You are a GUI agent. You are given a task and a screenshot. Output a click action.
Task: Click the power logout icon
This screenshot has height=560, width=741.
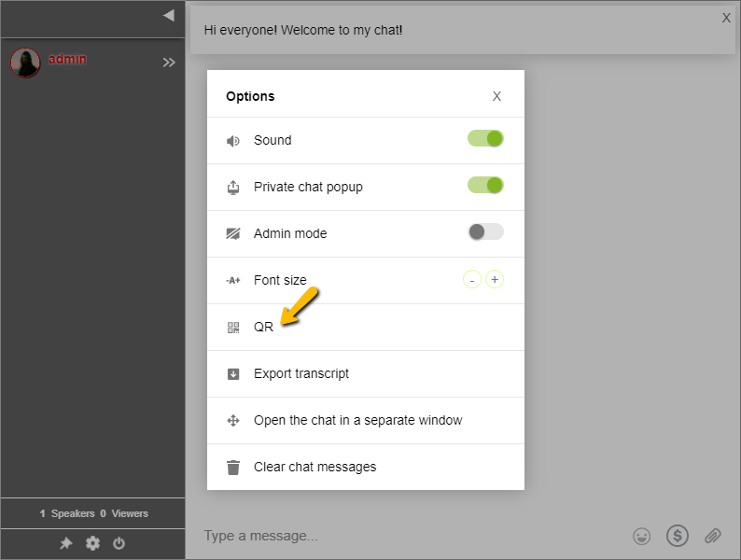[x=119, y=543]
